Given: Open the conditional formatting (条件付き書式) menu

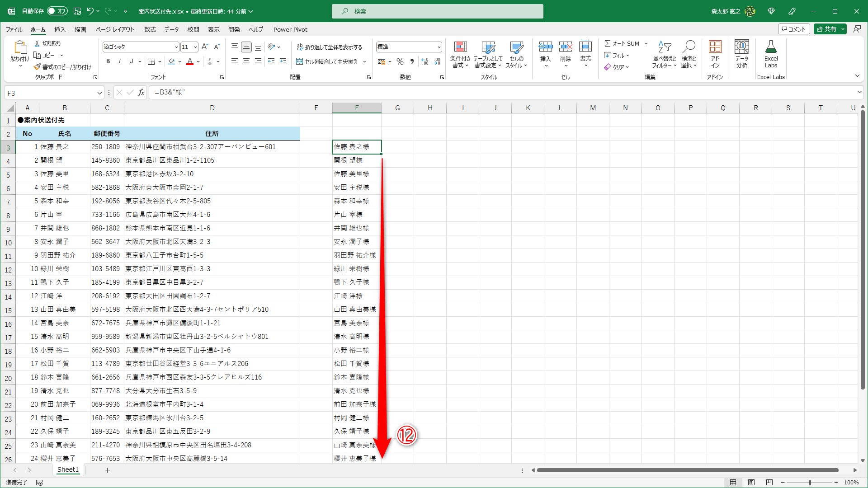Looking at the screenshot, I should point(461,54).
